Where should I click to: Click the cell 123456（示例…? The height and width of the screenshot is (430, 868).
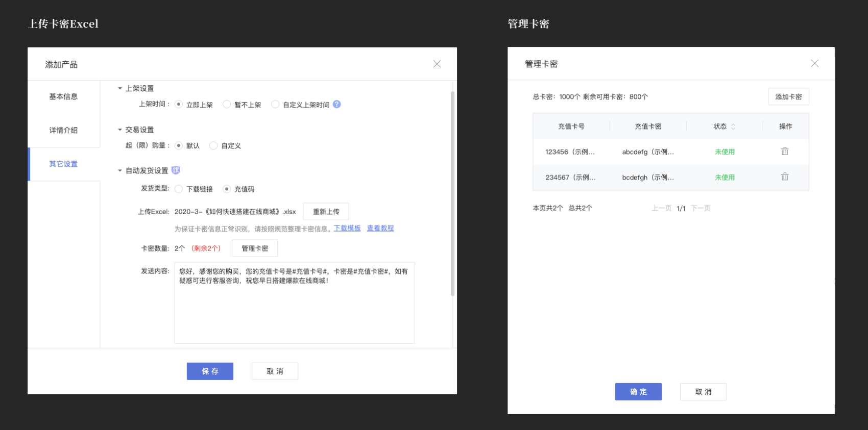570,152
